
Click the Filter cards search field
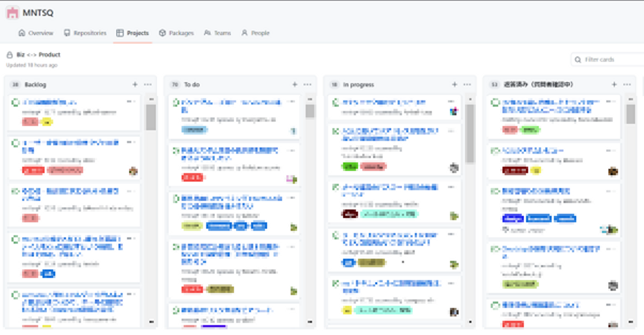[x=607, y=59]
